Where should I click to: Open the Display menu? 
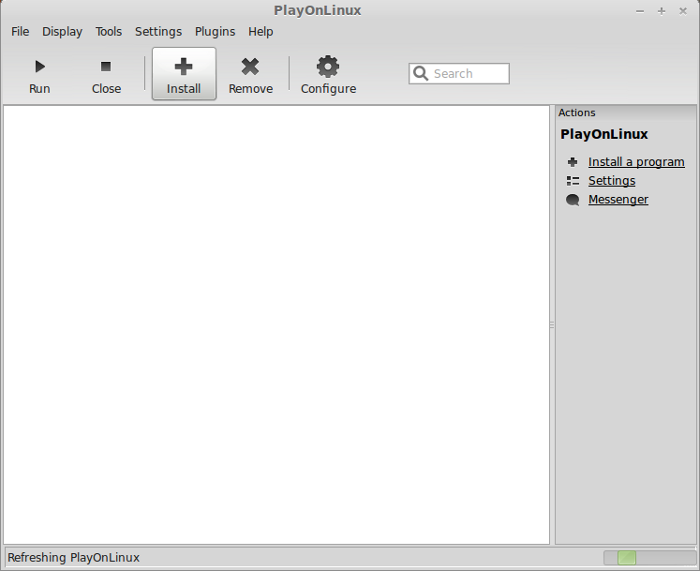[62, 32]
